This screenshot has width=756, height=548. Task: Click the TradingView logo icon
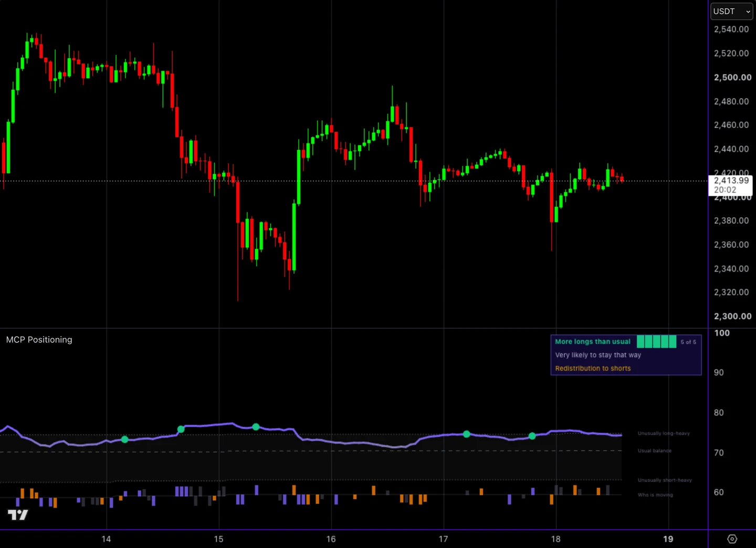[x=18, y=515]
